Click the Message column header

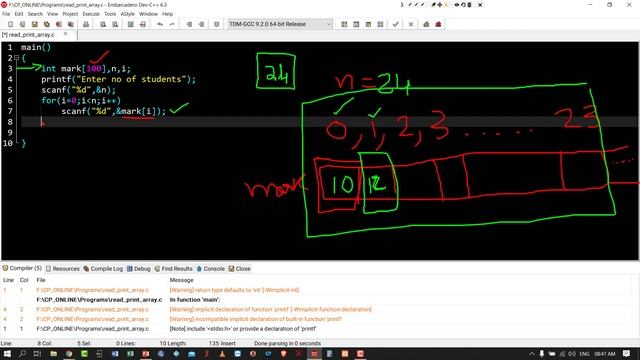click(x=182, y=280)
